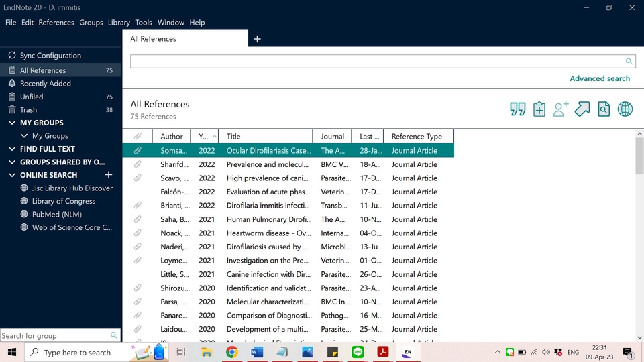Click the Task View taskbar icon
The image size is (644, 362).
click(x=180, y=352)
